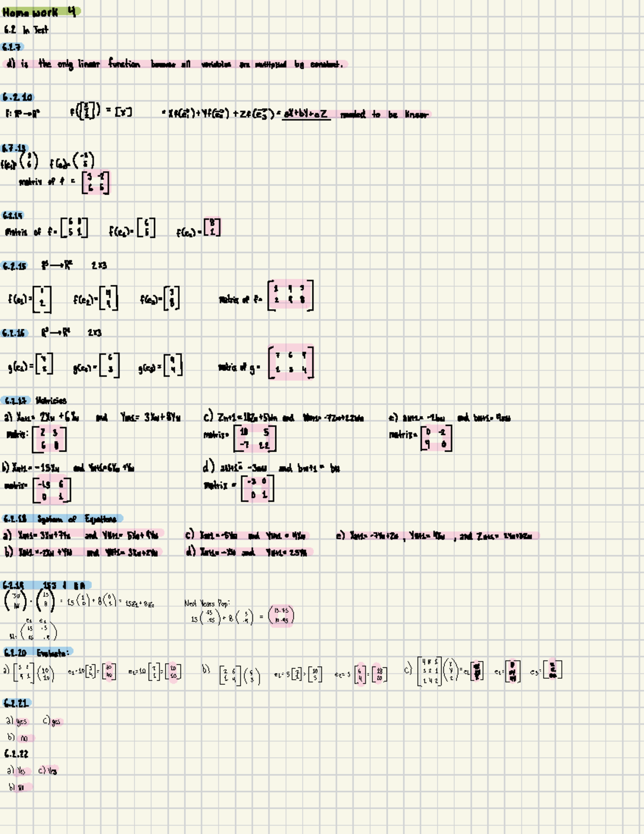This screenshot has height=834, width=644.
Task: Click the "6.2.13" section label
Action: [x=14, y=148]
